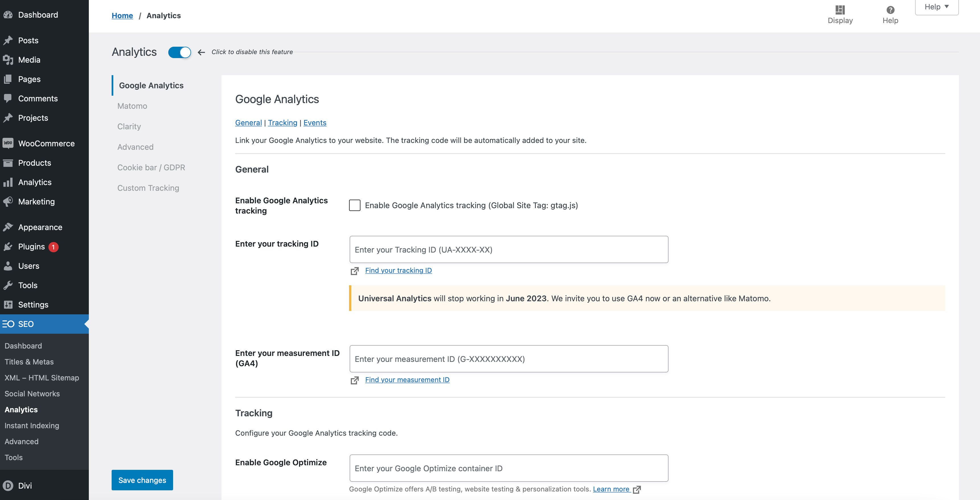Navigate to XML HTML Sitemap section
This screenshot has height=500, width=980.
point(42,378)
